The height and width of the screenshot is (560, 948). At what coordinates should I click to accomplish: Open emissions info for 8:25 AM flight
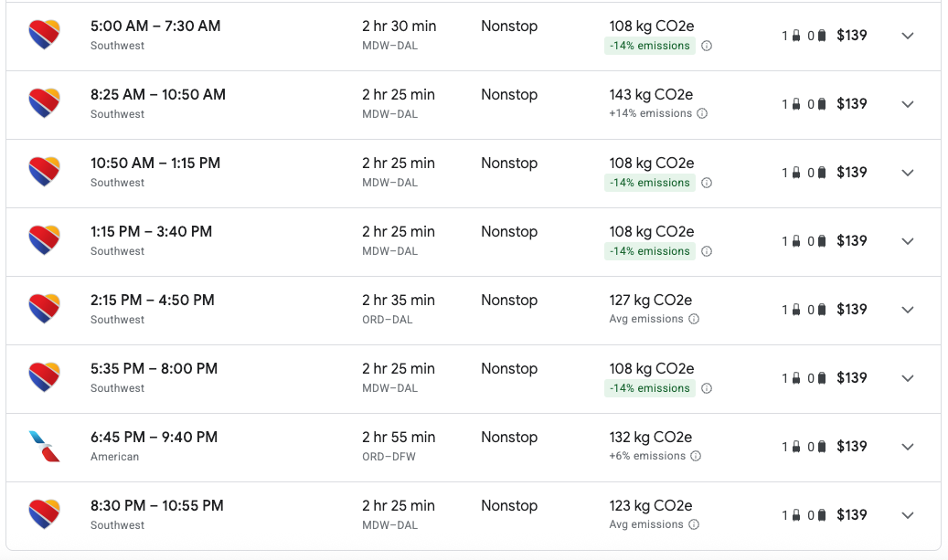[x=702, y=113]
